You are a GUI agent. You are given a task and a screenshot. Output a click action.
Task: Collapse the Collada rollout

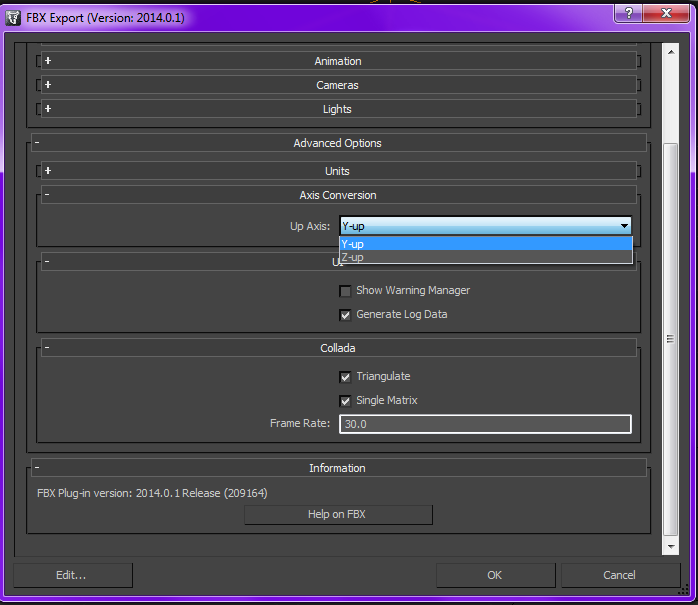pos(338,348)
